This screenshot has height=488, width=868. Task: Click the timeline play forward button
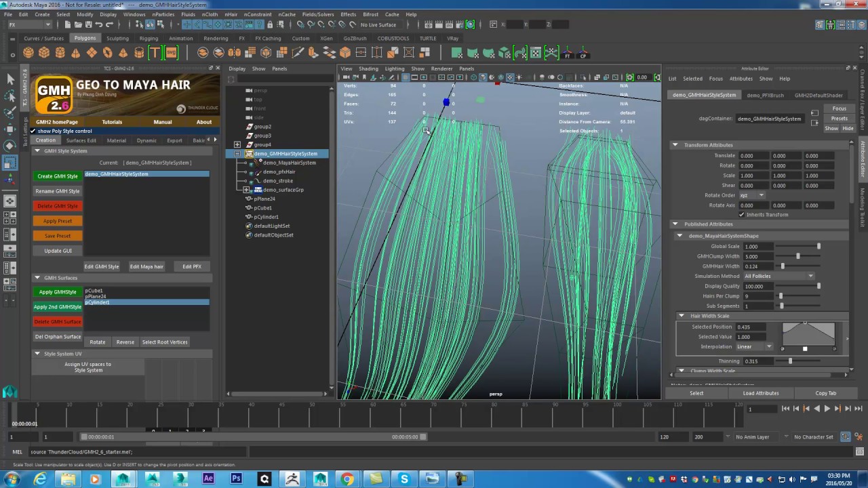(x=827, y=409)
